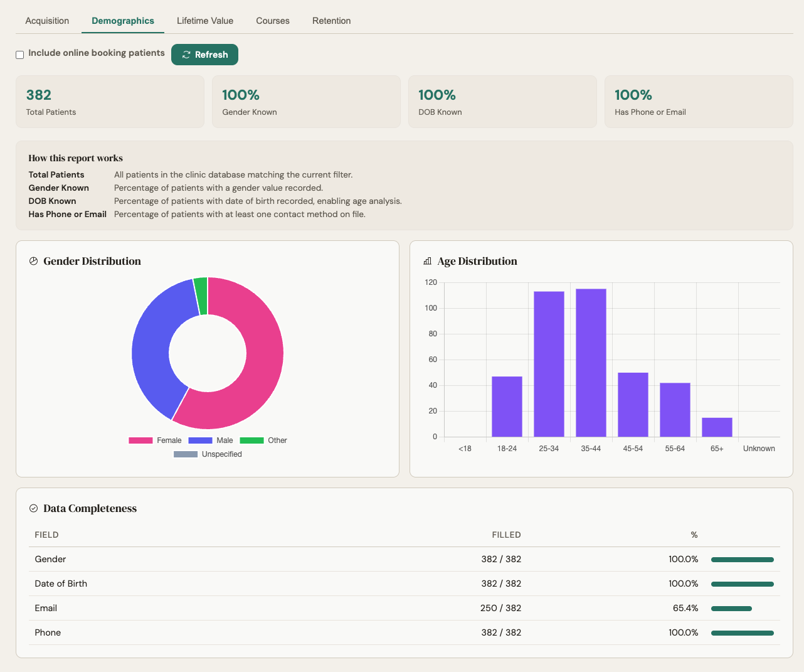Screen dimensions: 804x672
Task: Enable the Include online booking patients checkbox
Action: (19, 55)
